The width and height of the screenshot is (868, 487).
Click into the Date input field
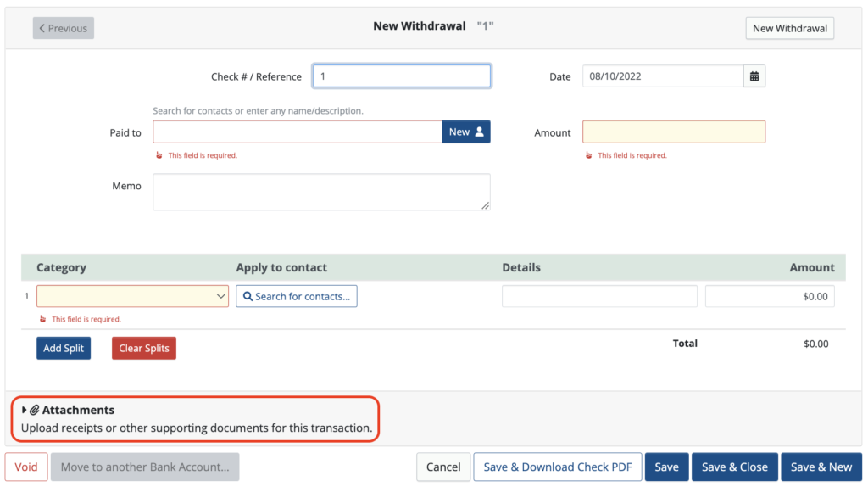tap(662, 76)
